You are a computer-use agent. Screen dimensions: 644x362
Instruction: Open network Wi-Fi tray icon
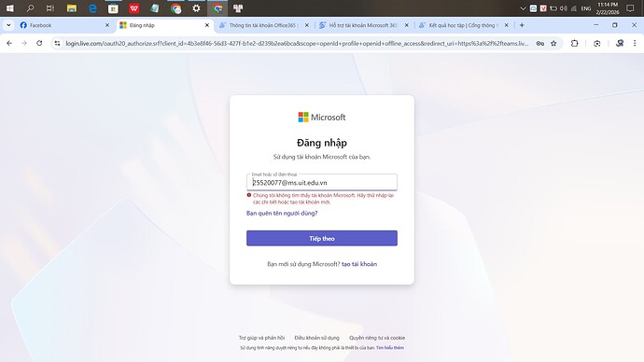[x=574, y=8]
